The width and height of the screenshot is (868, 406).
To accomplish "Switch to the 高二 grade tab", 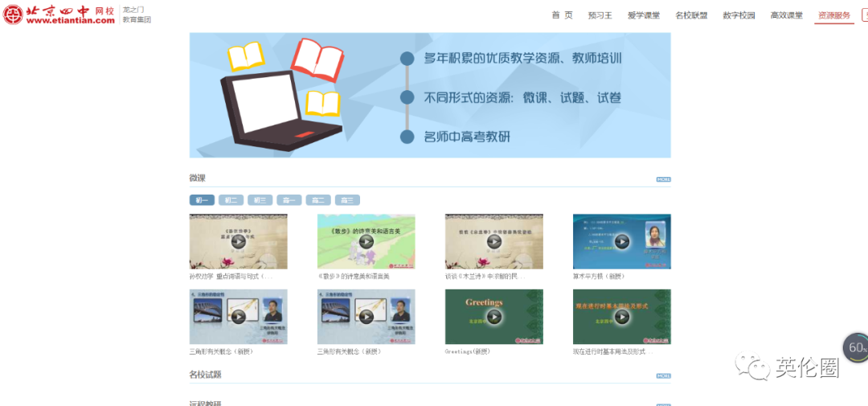I will [x=318, y=200].
